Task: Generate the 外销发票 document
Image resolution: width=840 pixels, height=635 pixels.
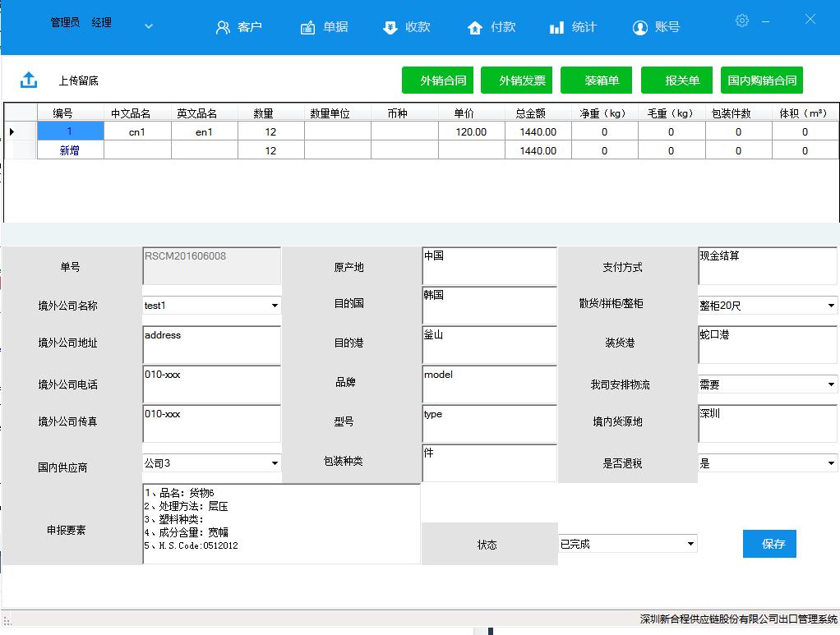Action: (518, 81)
